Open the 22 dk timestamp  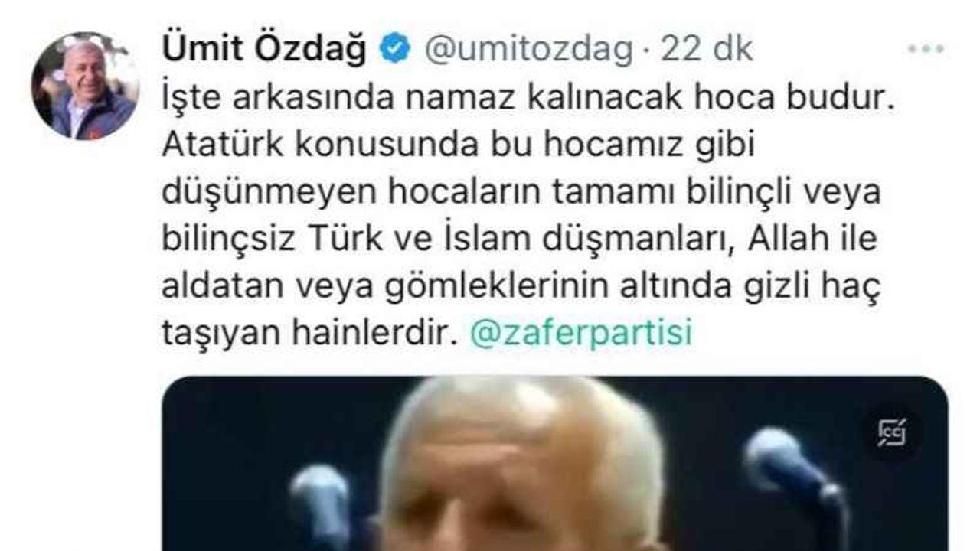point(706,51)
